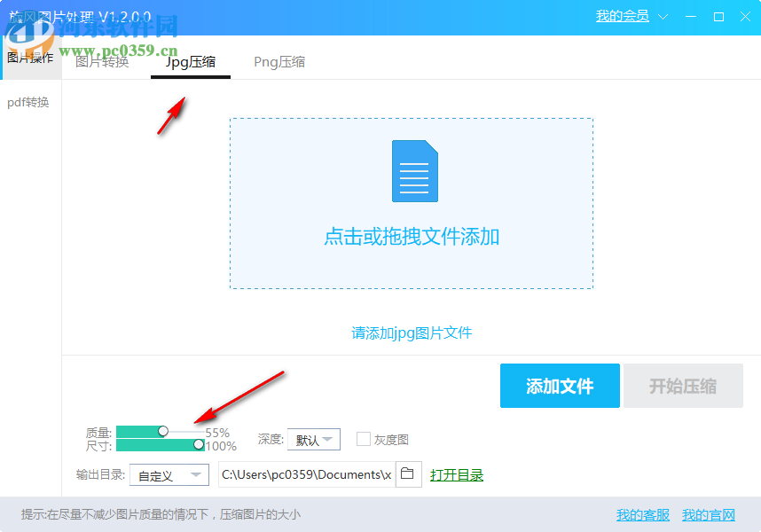The height and width of the screenshot is (532, 761).
Task: Click the blue document icon in drop area
Action: click(x=414, y=173)
